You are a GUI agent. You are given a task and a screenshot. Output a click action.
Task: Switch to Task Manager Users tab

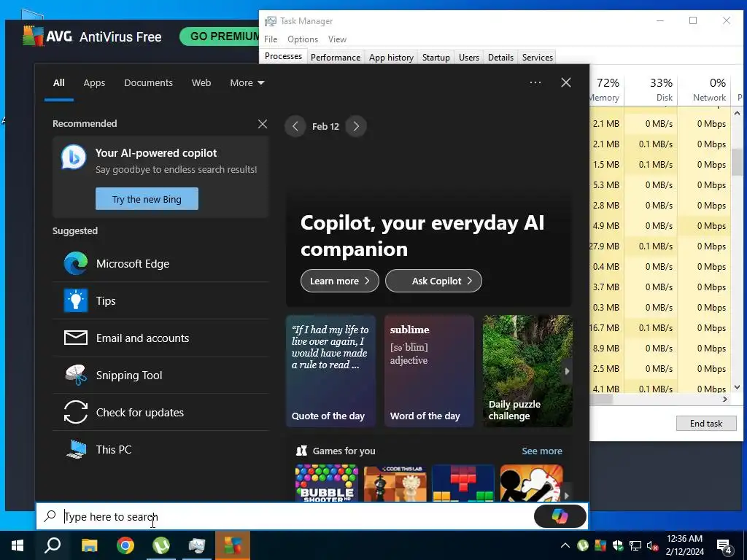pos(469,57)
